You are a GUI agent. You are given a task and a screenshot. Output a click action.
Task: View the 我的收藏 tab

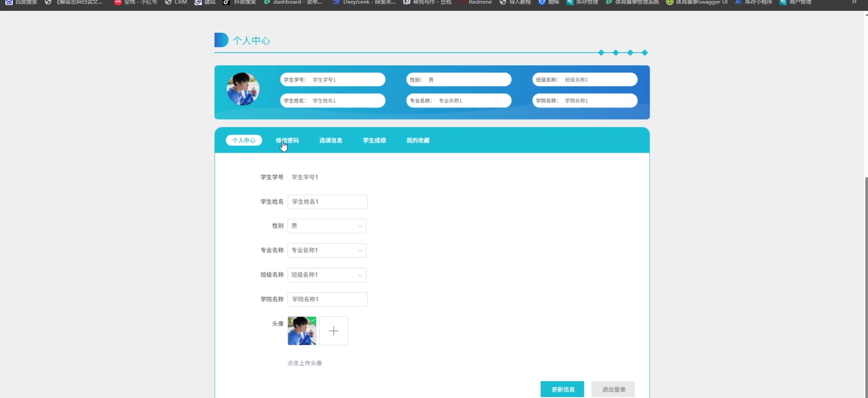(x=418, y=140)
